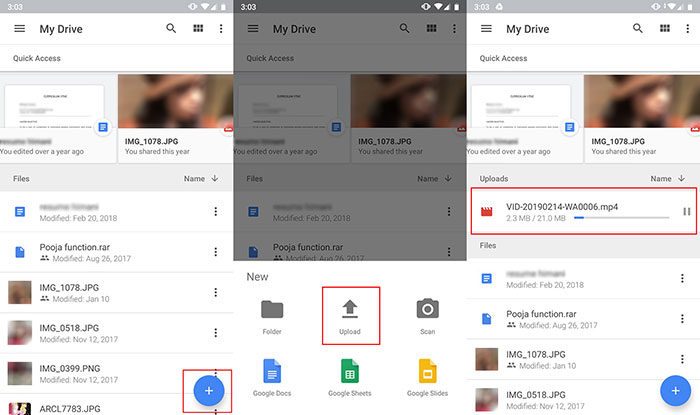The height and width of the screenshot is (415, 700).
Task: Open options for the Feb 20, 2018 document in the first screenshot
Action: (216, 212)
